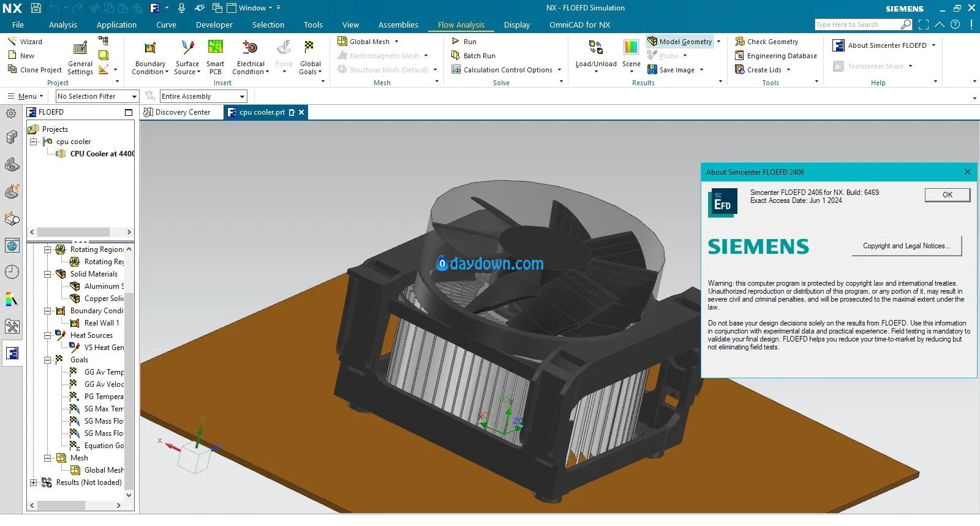The height and width of the screenshot is (526, 980).
Task: Open the help question mark icon
Action: [x=956, y=25]
